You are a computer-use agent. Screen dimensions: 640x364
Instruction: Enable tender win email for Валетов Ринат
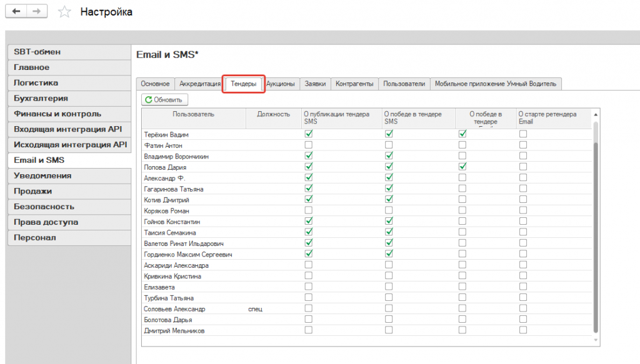pos(462,242)
